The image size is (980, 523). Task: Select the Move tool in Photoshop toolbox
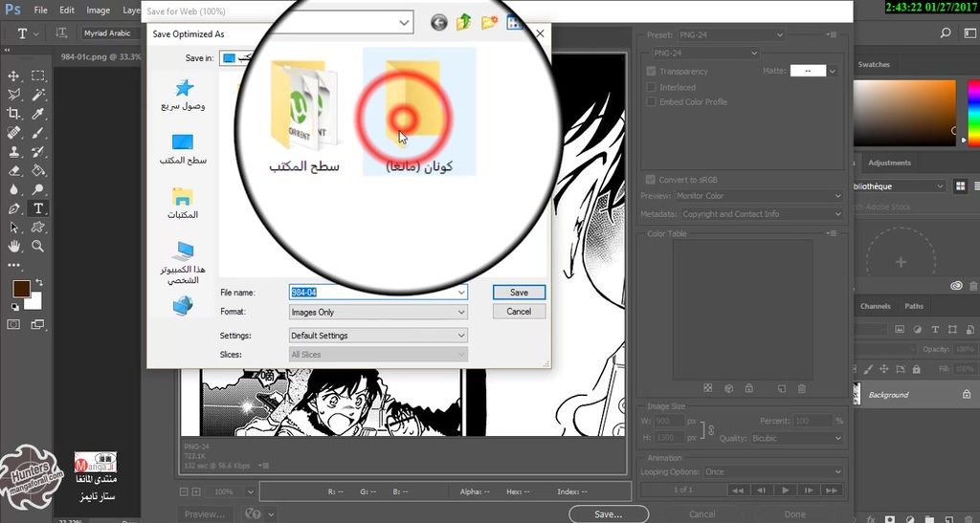tap(13, 76)
